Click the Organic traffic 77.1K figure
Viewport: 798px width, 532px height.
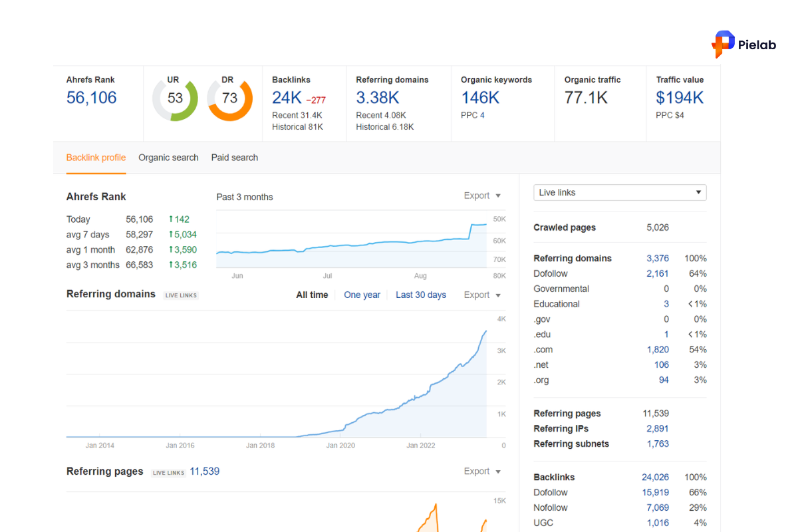586,98
